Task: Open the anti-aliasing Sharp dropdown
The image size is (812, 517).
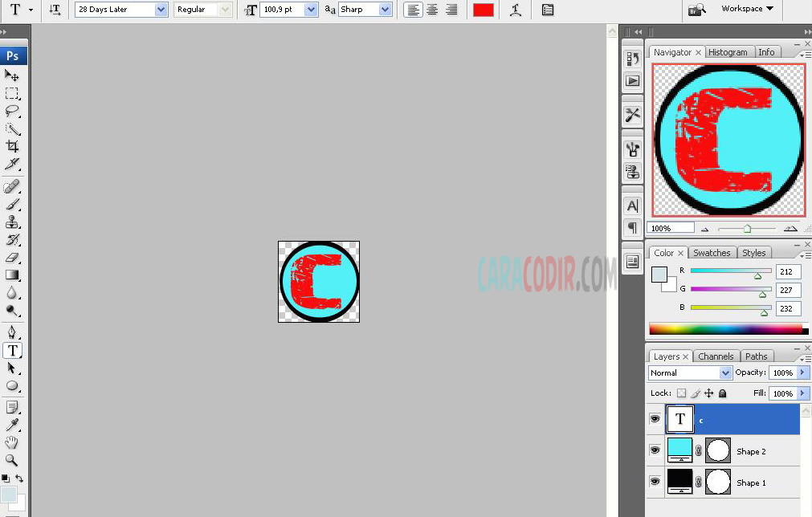Action: point(385,10)
